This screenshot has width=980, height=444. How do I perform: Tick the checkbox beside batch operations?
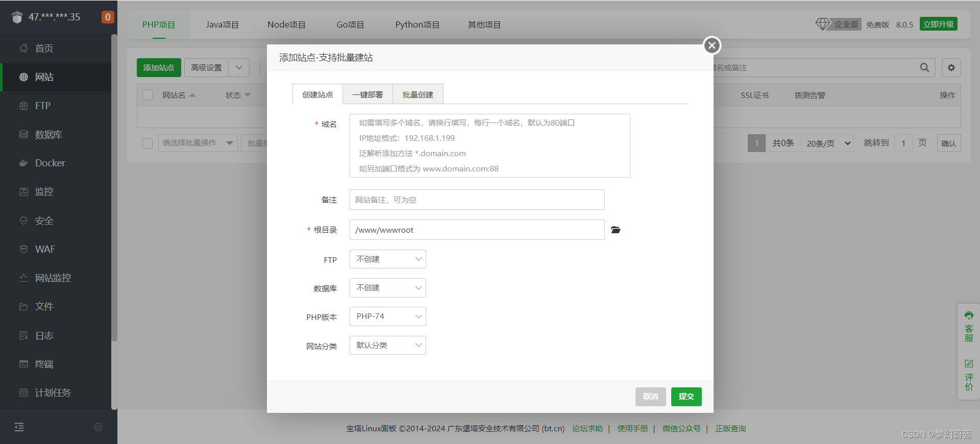pyautogui.click(x=148, y=143)
